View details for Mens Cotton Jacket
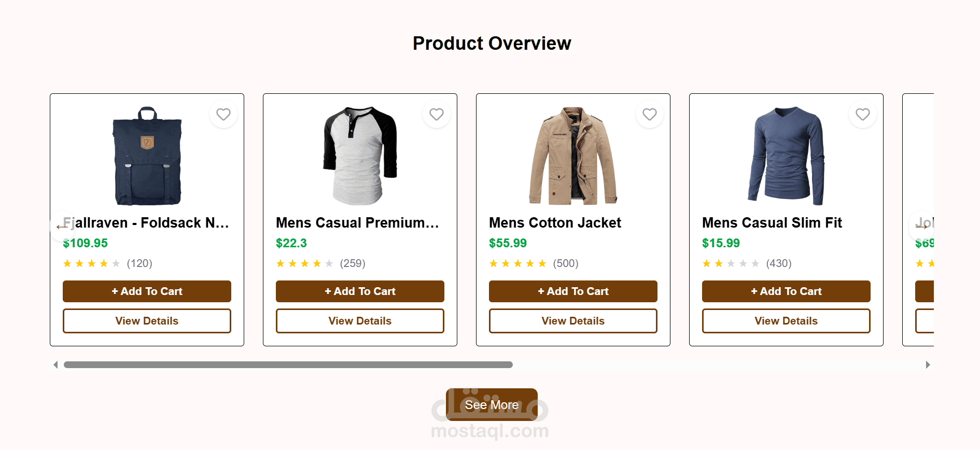This screenshot has width=980, height=450. tap(573, 321)
